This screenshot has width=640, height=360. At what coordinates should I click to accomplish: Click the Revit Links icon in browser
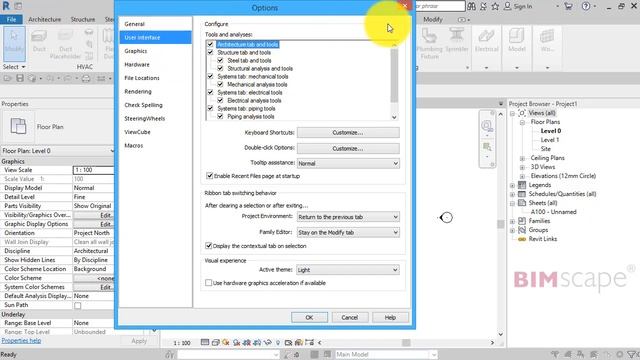point(522,239)
